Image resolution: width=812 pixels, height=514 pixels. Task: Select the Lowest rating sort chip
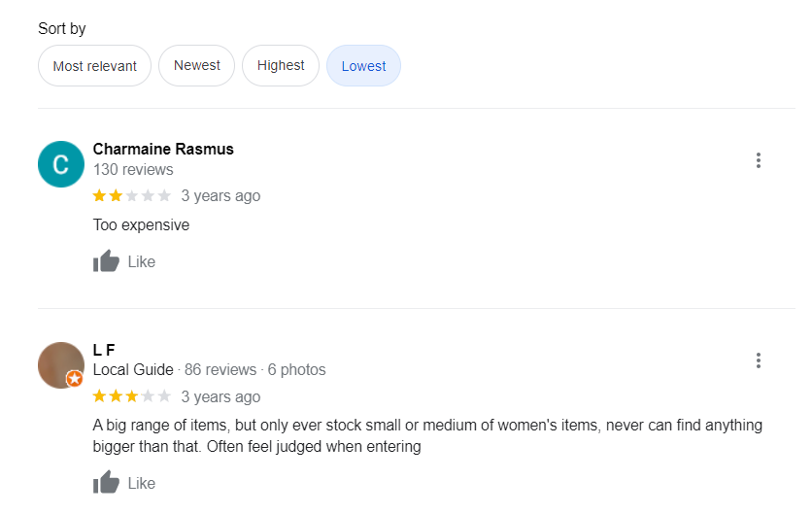click(x=363, y=66)
